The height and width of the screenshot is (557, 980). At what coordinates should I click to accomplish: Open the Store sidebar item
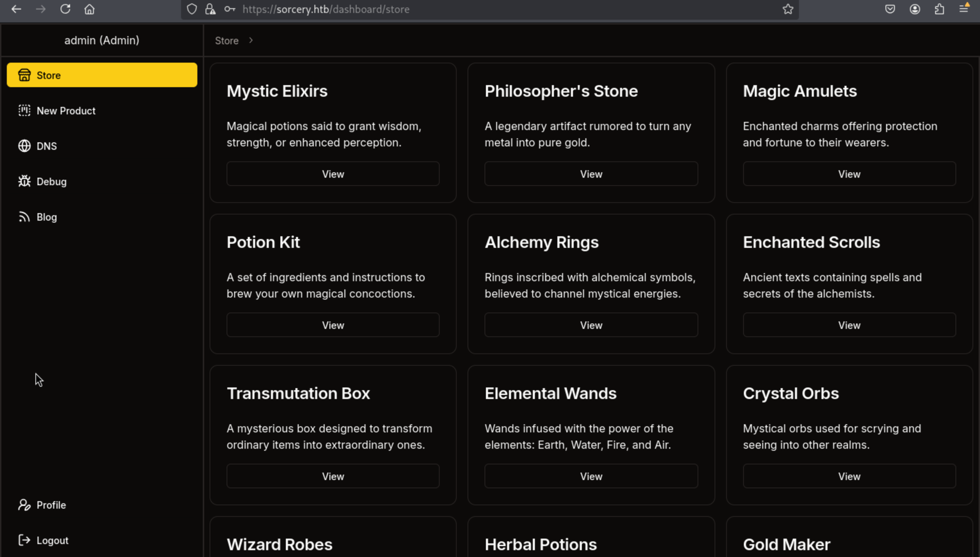102,75
